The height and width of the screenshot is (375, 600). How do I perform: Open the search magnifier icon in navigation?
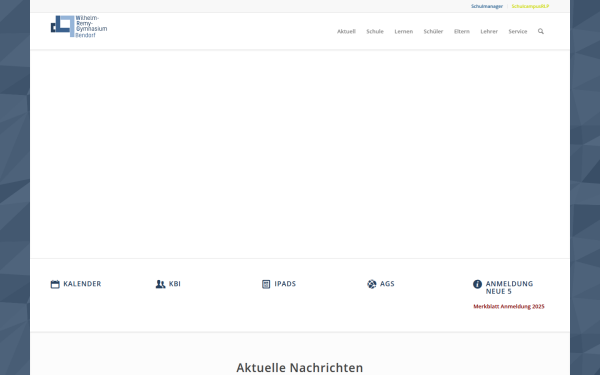pos(541,31)
